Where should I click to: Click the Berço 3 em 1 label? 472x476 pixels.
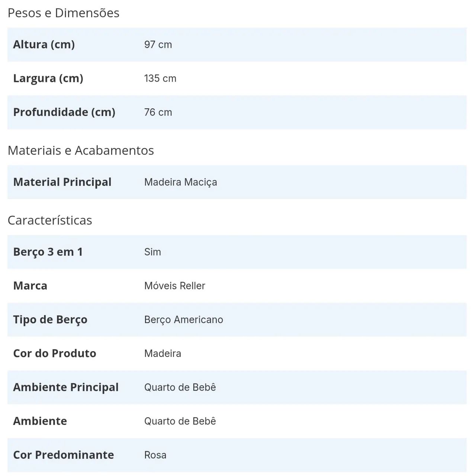(x=48, y=252)
